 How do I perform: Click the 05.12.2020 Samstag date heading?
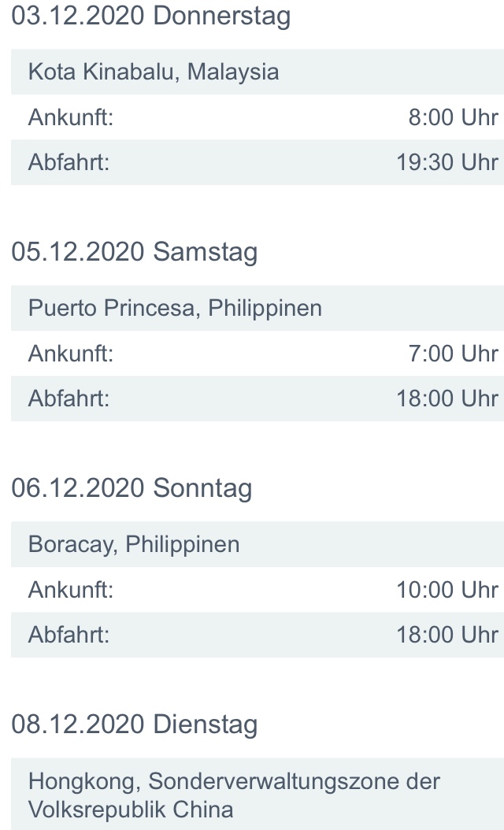coord(135,252)
